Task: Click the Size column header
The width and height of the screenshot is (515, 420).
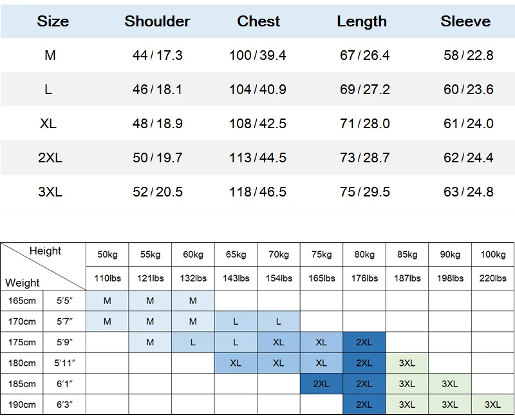Action: tap(53, 21)
